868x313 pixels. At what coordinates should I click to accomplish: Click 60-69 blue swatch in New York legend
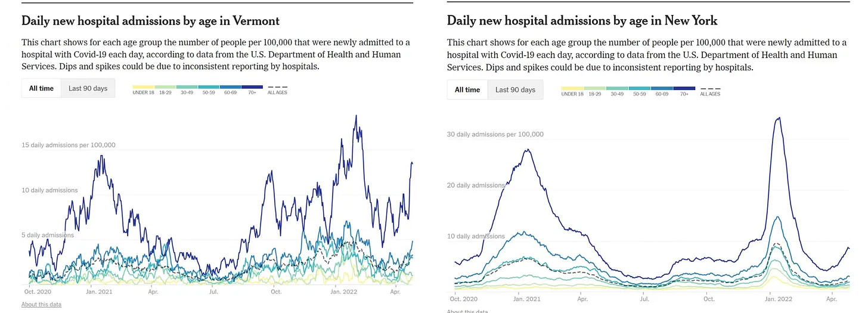pyautogui.click(x=662, y=89)
